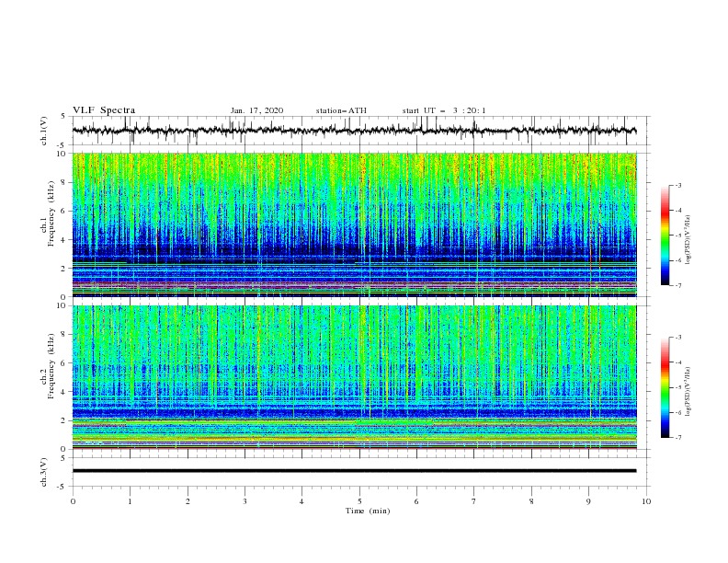Click the time axis tick label "3"

[x=245, y=501]
